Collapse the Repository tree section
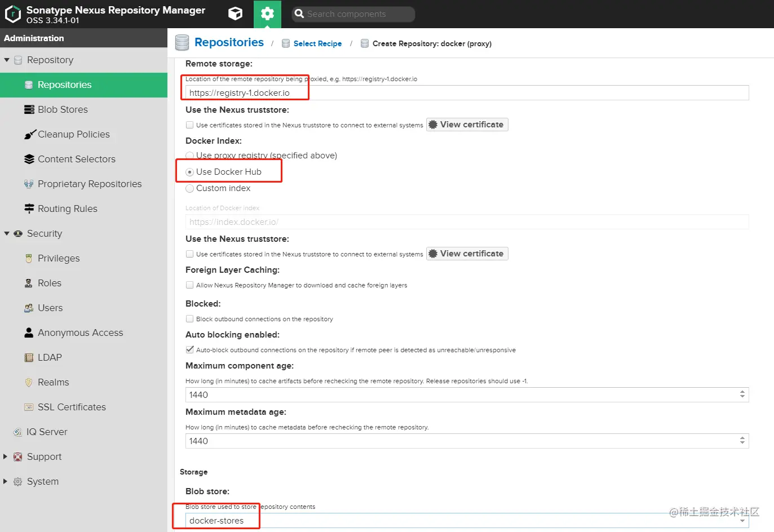 coord(7,60)
